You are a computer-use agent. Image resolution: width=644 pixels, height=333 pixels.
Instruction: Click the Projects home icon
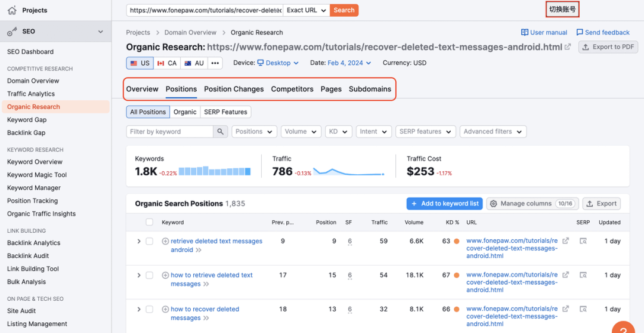click(12, 10)
